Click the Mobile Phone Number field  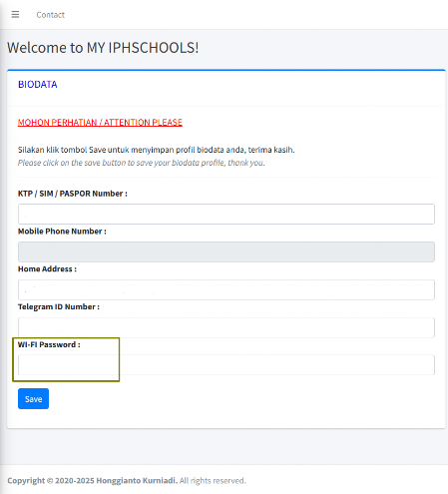pyautogui.click(x=226, y=251)
